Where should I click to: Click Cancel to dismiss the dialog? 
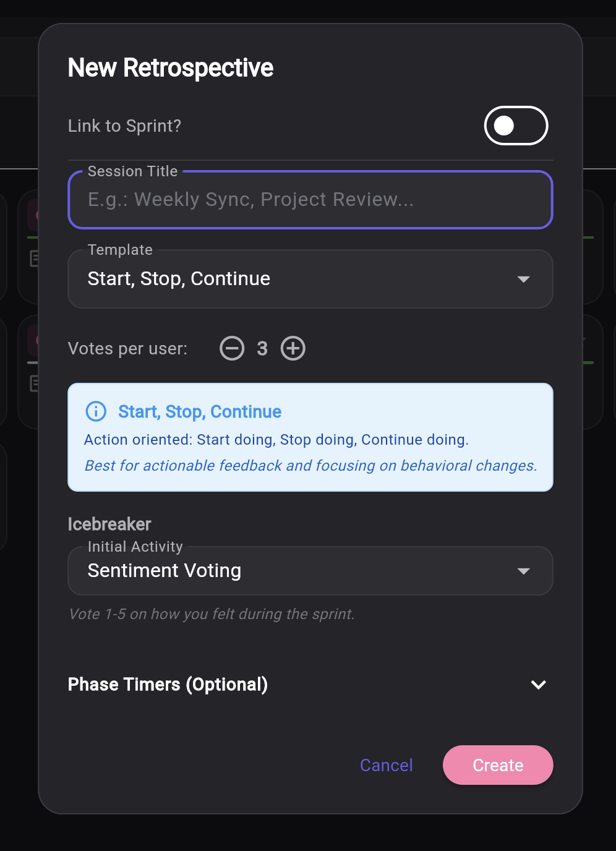(386, 765)
